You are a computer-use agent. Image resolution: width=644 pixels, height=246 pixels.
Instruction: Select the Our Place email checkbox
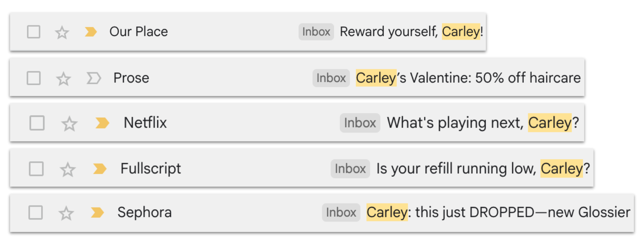click(34, 32)
